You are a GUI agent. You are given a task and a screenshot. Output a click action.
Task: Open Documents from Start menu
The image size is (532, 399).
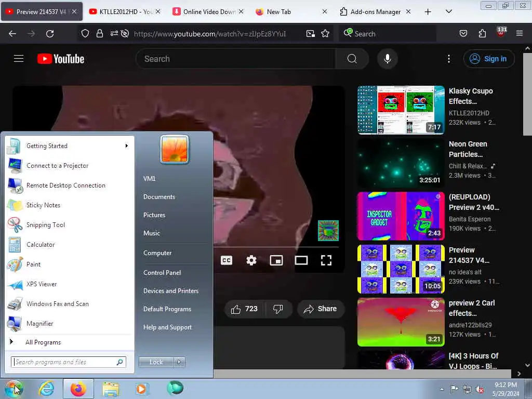coord(159,197)
